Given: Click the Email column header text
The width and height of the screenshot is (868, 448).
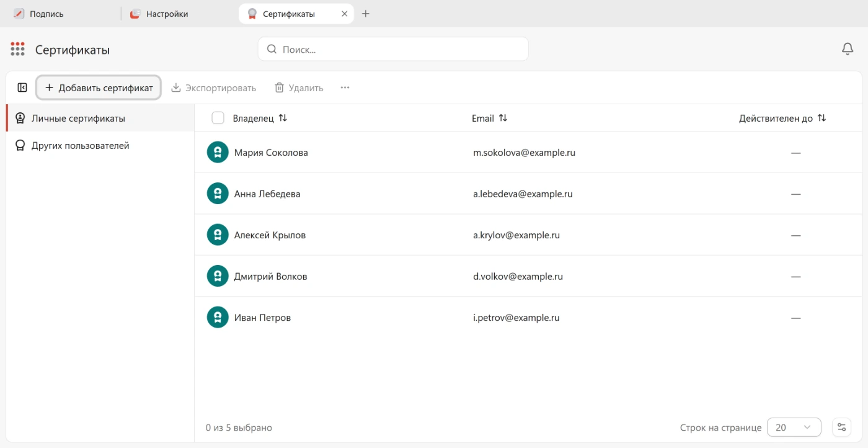Looking at the screenshot, I should click(x=483, y=118).
